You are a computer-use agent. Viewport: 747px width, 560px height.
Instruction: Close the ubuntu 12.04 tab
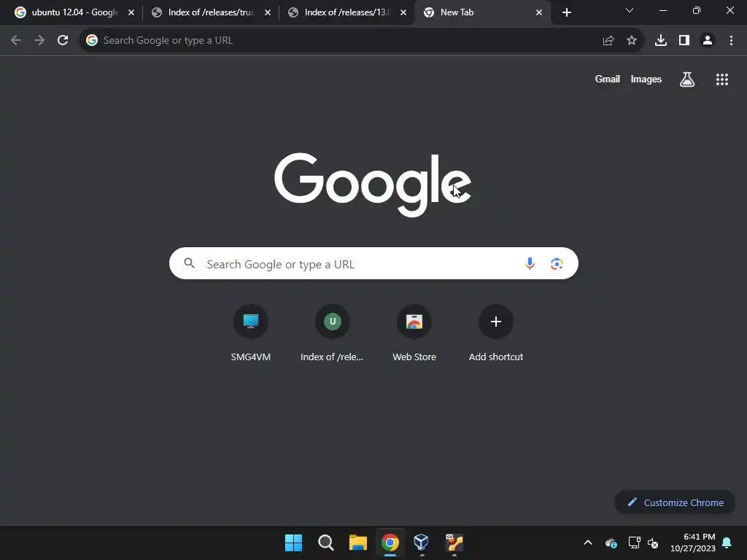click(x=131, y=12)
